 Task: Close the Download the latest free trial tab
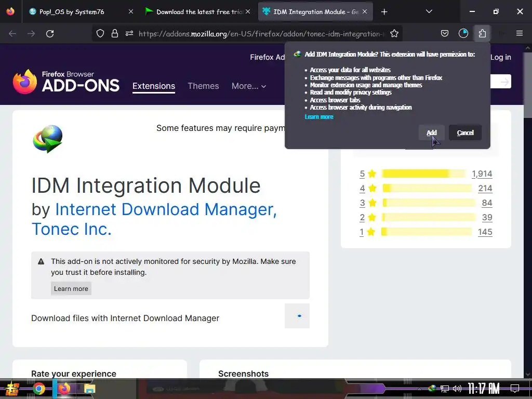(x=248, y=11)
